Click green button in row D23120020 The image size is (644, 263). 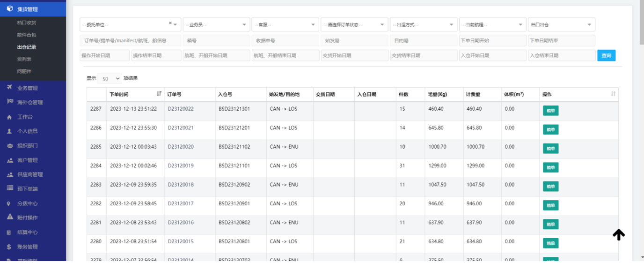pyautogui.click(x=551, y=148)
